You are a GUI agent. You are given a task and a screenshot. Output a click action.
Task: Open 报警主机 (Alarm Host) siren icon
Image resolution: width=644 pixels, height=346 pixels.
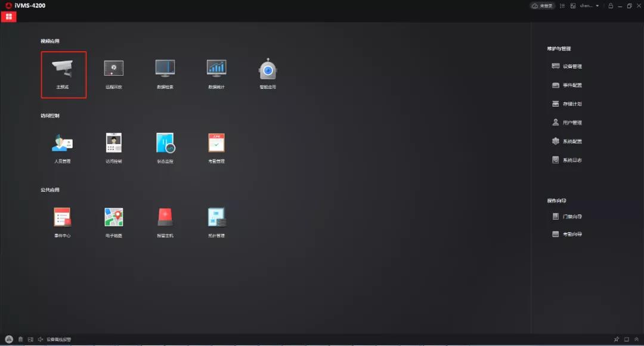(x=165, y=218)
